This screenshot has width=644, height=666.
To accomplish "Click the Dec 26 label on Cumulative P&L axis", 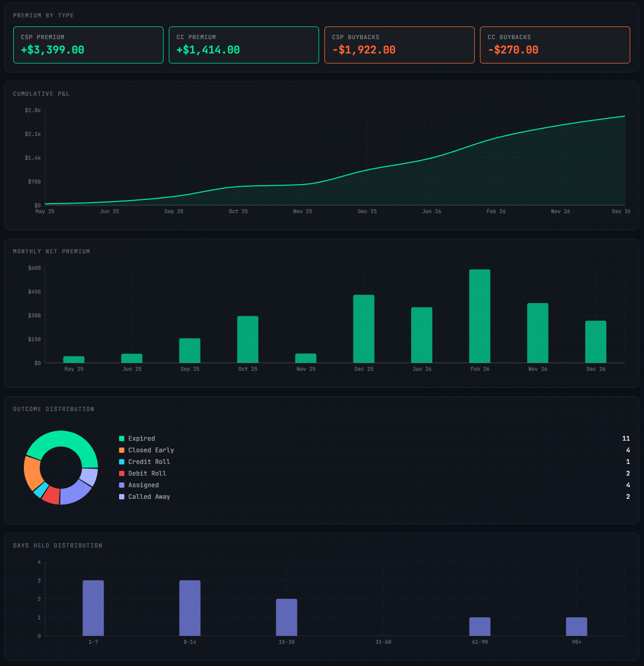I will coord(620,211).
